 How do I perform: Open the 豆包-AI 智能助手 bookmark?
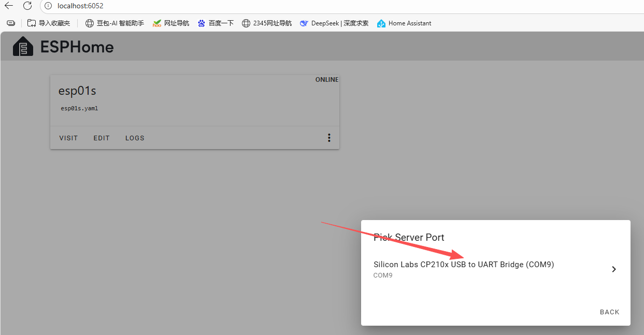coord(115,23)
